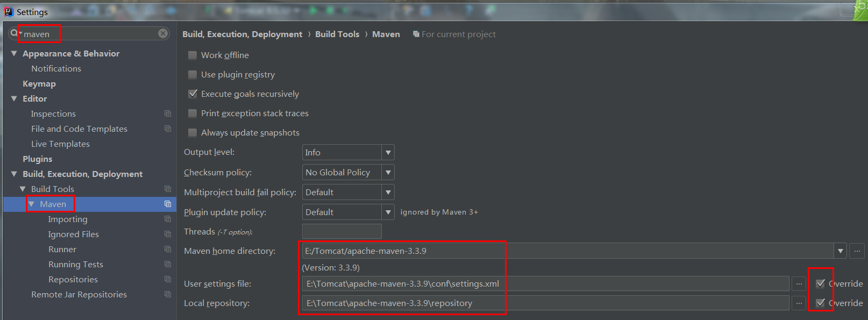Collapse the Appearance & Behavior section
The width and height of the screenshot is (868, 320).
(x=14, y=53)
